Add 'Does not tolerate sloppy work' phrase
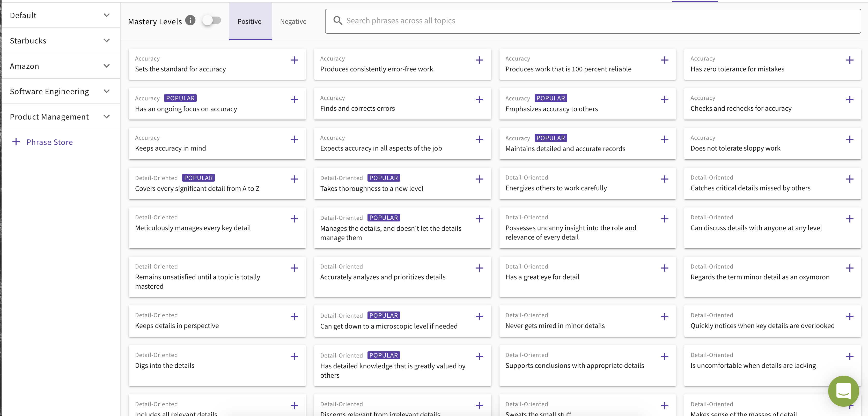The height and width of the screenshot is (416, 868). point(849,139)
